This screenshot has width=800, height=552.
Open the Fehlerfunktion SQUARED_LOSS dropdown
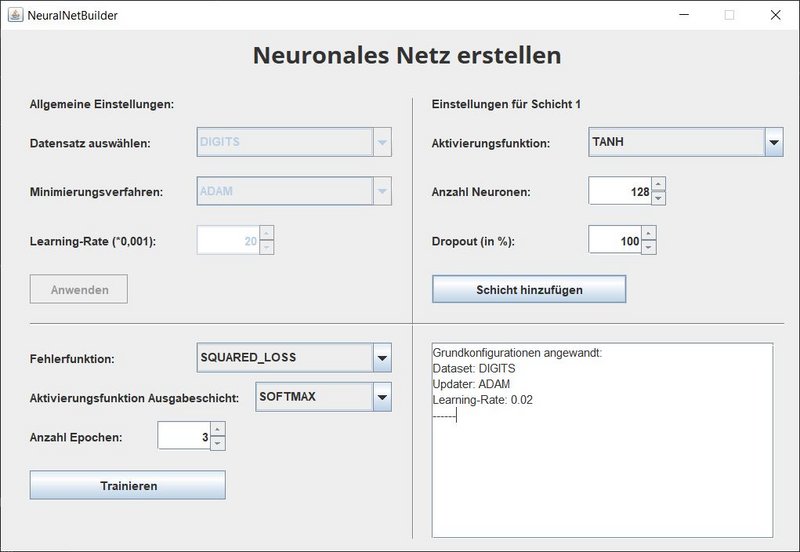(381, 357)
